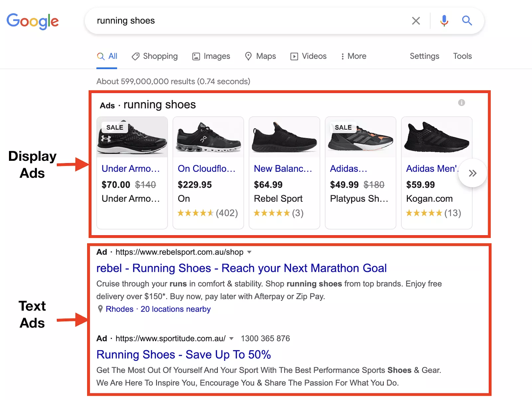
Task: Click the Adidas sale shoe image
Action: pos(360,137)
